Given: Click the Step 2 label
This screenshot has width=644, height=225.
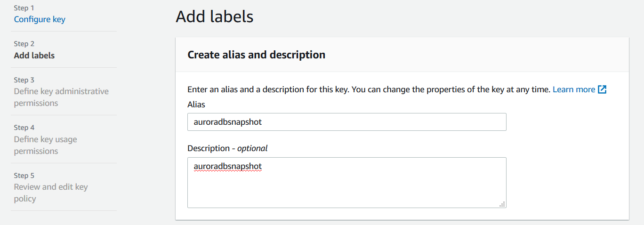Looking at the screenshot, I should point(24,44).
